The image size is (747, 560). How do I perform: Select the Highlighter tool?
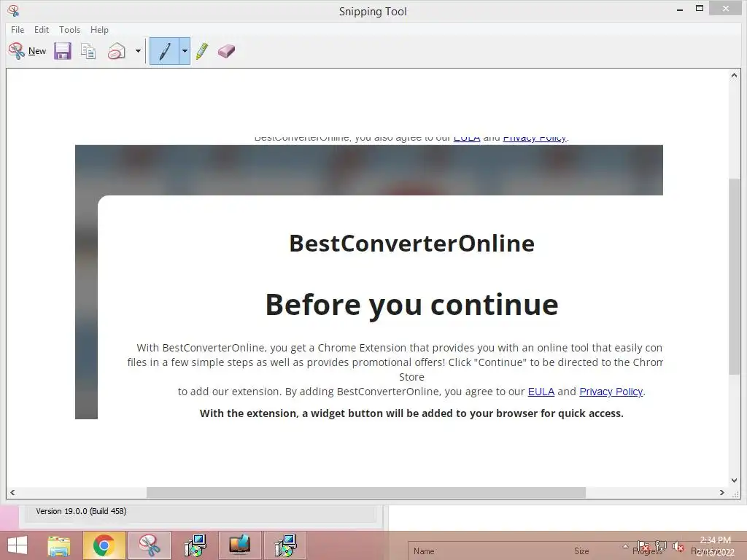click(202, 51)
